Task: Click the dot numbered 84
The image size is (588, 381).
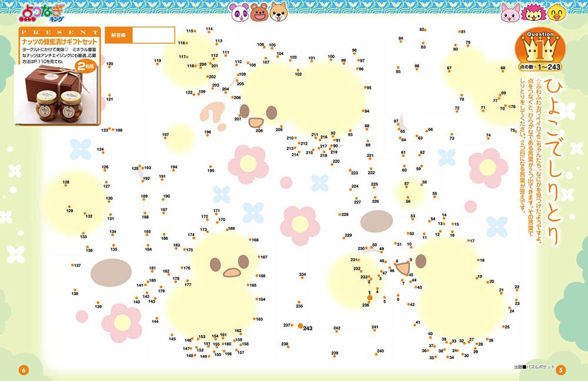Action: pos(401,42)
